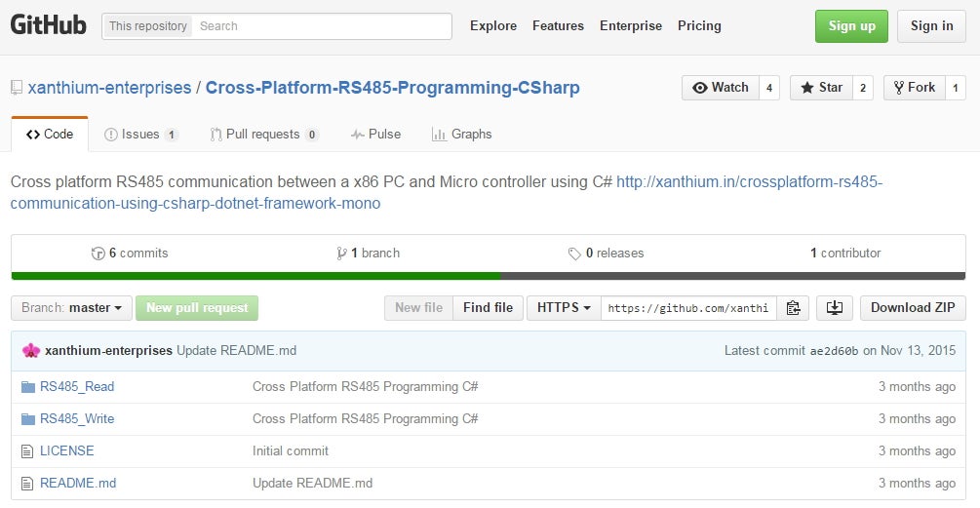980x508 pixels.
Task: Click the code brackets icon in the Code tab
Action: coord(33,135)
